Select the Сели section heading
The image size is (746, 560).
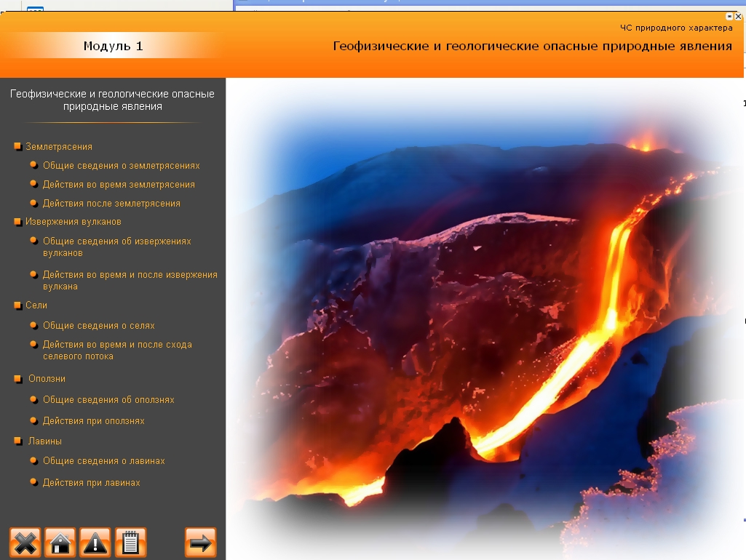[36, 305]
